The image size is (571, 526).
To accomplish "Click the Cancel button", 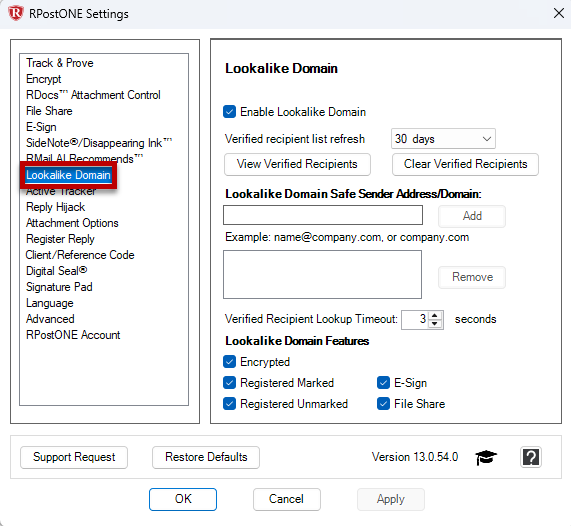I will (287, 499).
